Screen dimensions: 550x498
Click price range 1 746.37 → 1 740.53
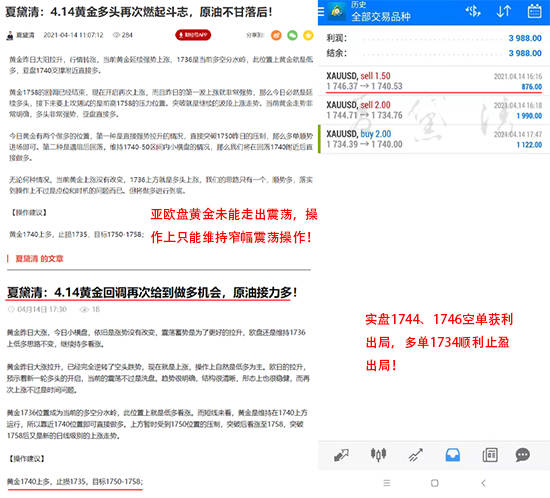coord(364,86)
